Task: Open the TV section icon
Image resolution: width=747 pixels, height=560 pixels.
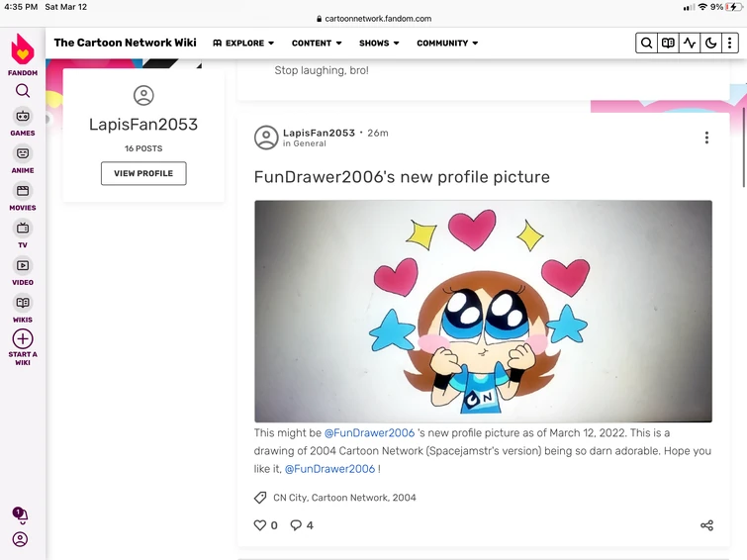Action: coord(23,229)
